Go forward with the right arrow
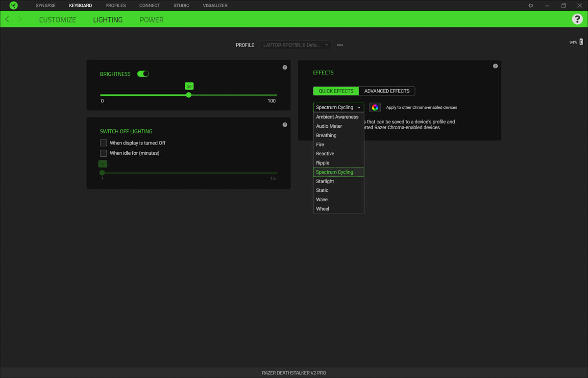This screenshot has height=378, width=588. (20, 19)
